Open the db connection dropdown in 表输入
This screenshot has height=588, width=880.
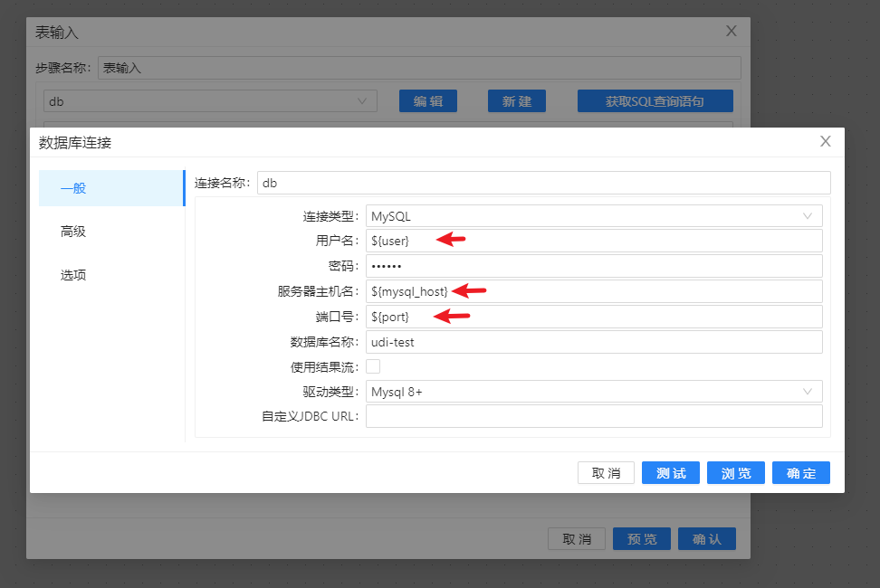210,101
